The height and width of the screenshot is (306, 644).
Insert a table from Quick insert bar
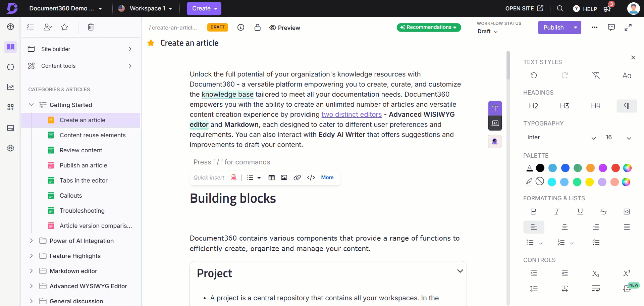tap(271, 177)
